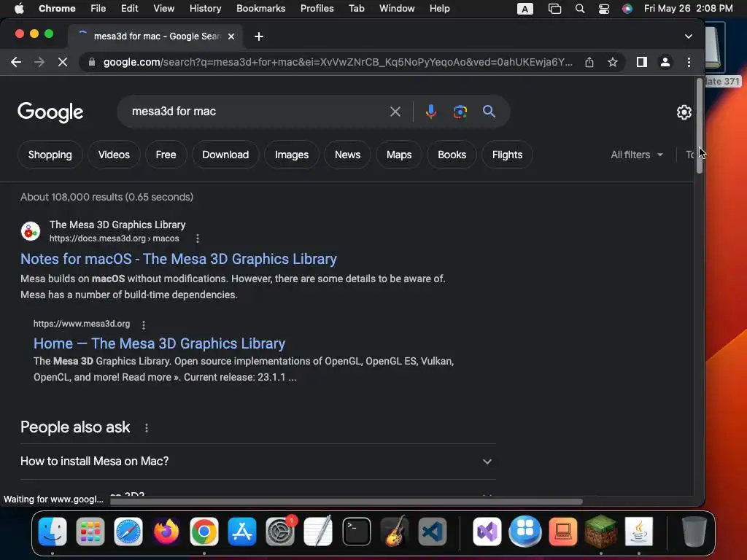Search by image with the Google Lens icon
Image resolution: width=747 pixels, height=560 pixels.
[460, 112]
